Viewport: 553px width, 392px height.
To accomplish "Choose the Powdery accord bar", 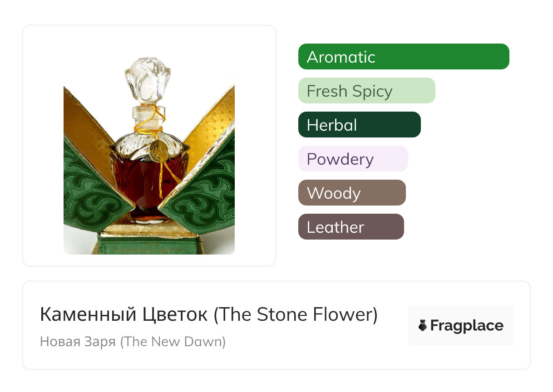I will (x=353, y=159).
